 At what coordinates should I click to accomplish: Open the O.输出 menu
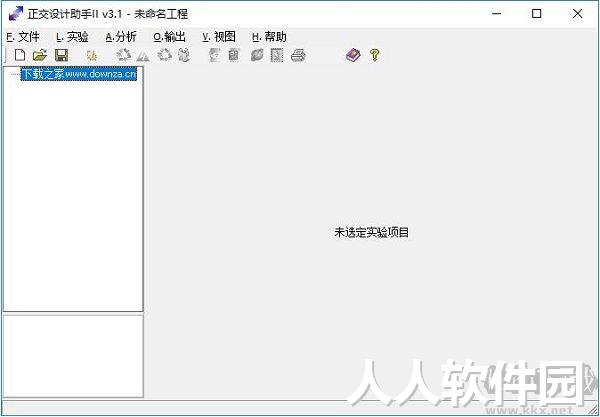[170, 37]
